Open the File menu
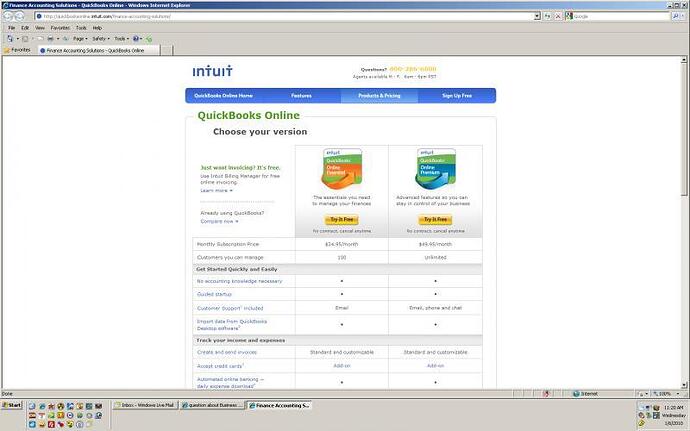Screen dimensions: 690x431 (x=11, y=28)
